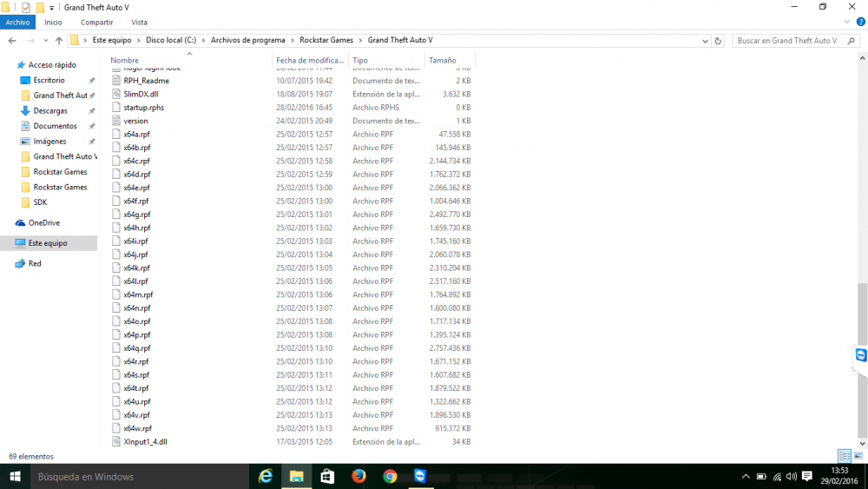
Task: Expand the ribbon chevron
Action: tap(846, 23)
